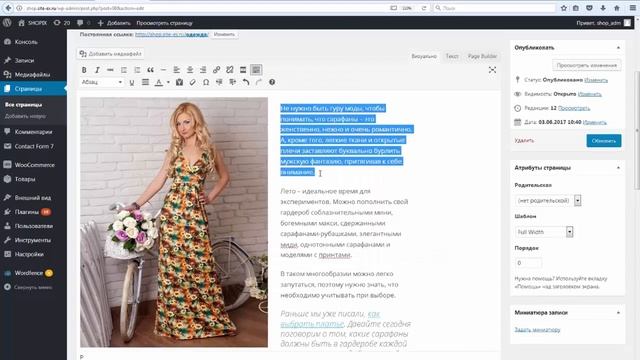Open the Абзац paragraph format dropdown
Image resolution: width=640 pixels, height=360 pixels.
[x=102, y=82]
